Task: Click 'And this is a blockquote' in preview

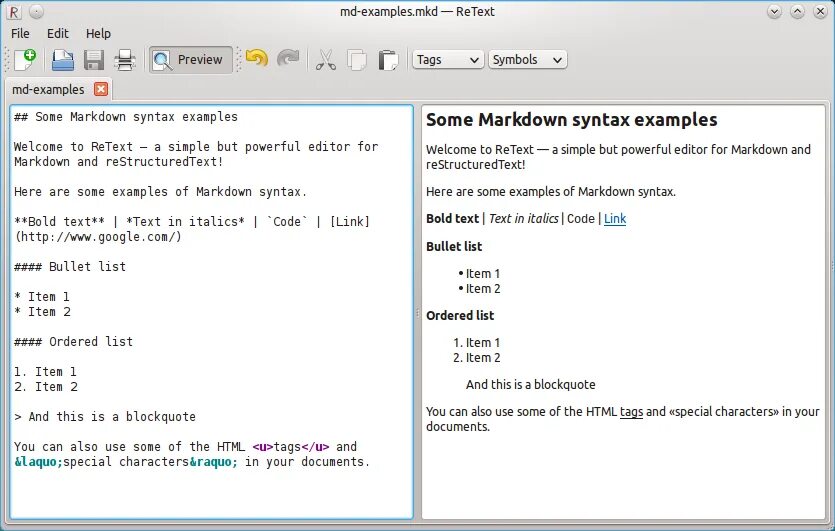Action: coord(531,385)
